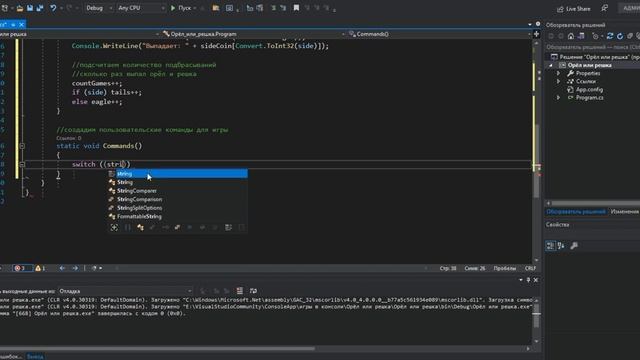This screenshot has width=640, height=360.
Task: Collapse the Commands method outline toggle
Action: (x=22, y=146)
